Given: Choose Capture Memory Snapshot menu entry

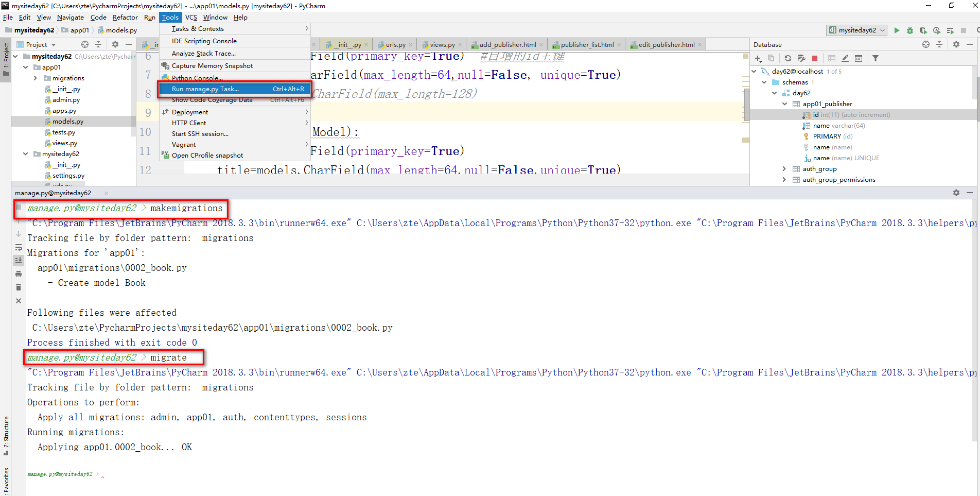Looking at the screenshot, I should tap(235, 66).
